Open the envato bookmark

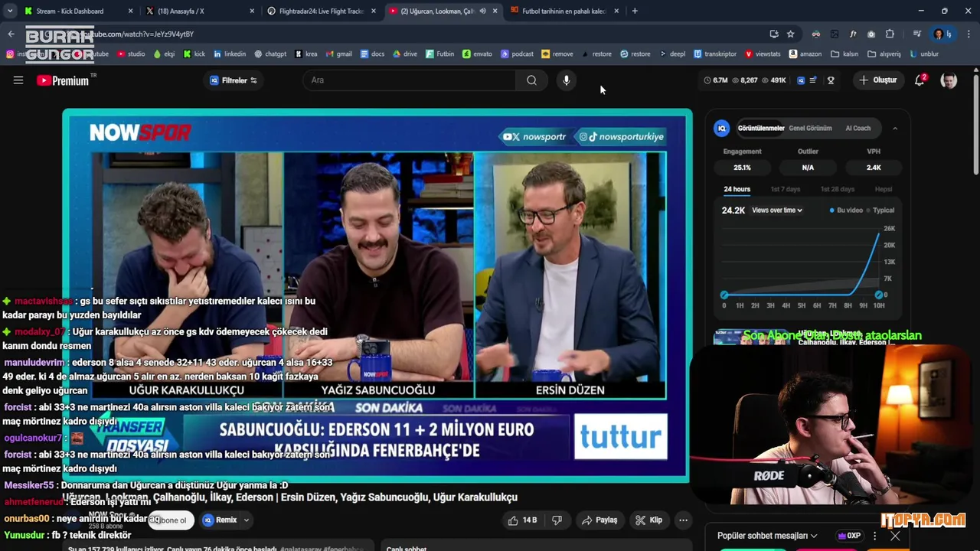pyautogui.click(x=478, y=54)
